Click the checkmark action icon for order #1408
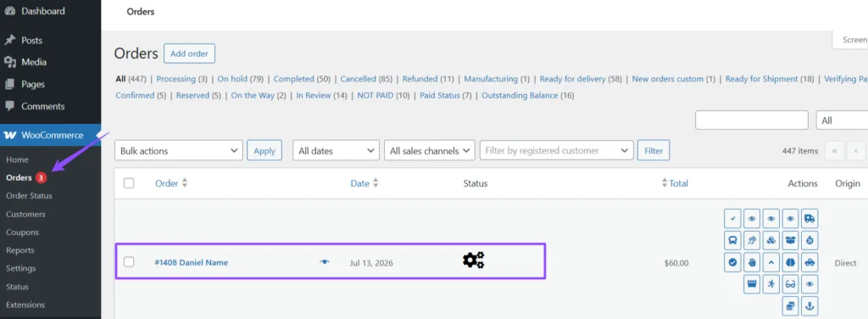The image size is (868, 319). click(733, 219)
